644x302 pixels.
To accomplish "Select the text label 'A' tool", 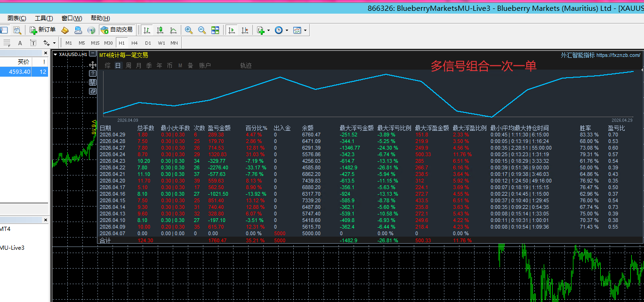I will (x=20, y=43).
